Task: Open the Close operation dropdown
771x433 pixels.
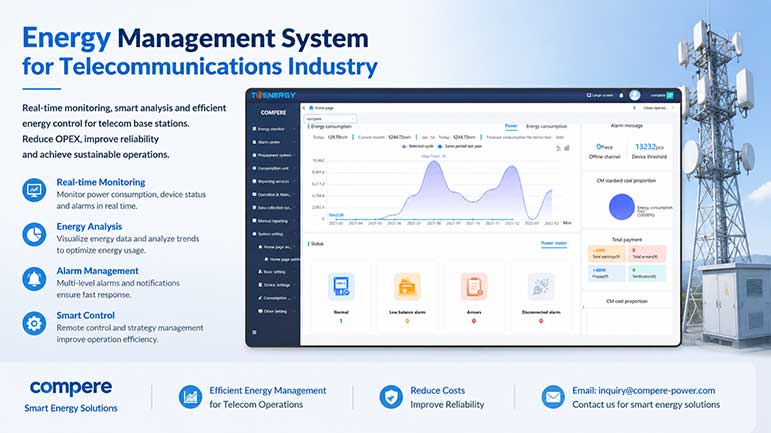Action: coord(659,108)
